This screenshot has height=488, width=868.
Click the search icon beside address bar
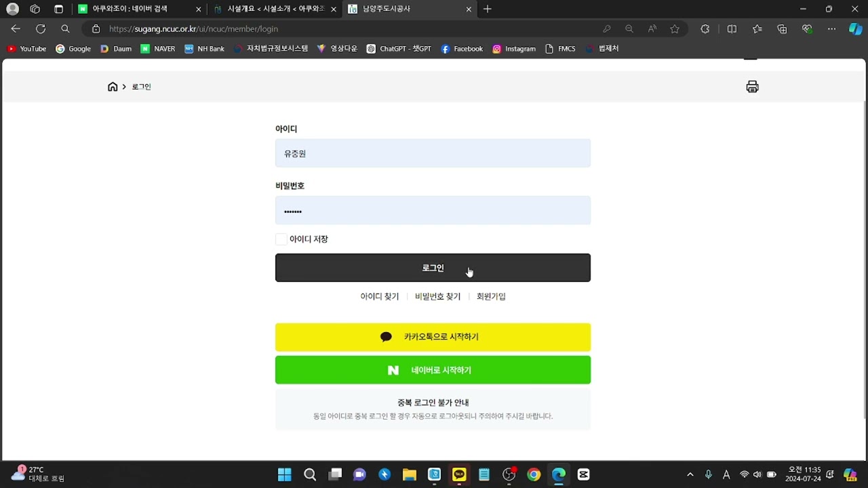click(x=65, y=28)
